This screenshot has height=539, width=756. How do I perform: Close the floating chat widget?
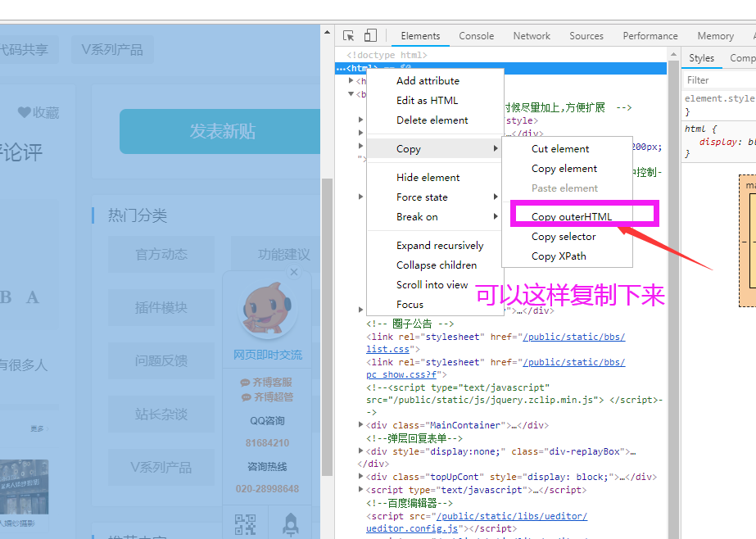(294, 272)
